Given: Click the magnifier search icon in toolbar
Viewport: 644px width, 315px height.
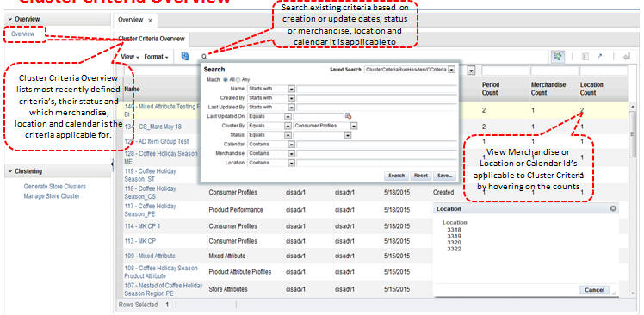Looking at the screenshot, I should (204, 57).
